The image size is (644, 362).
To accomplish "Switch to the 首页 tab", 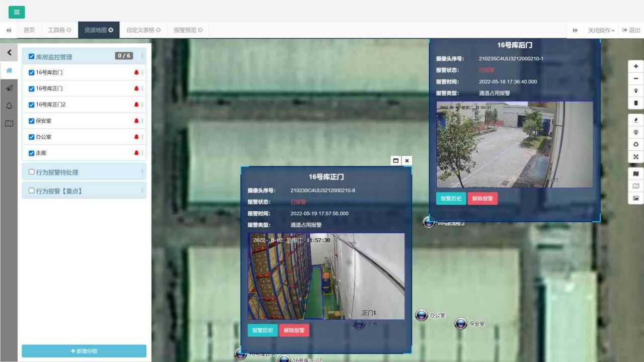I will 29,30.
